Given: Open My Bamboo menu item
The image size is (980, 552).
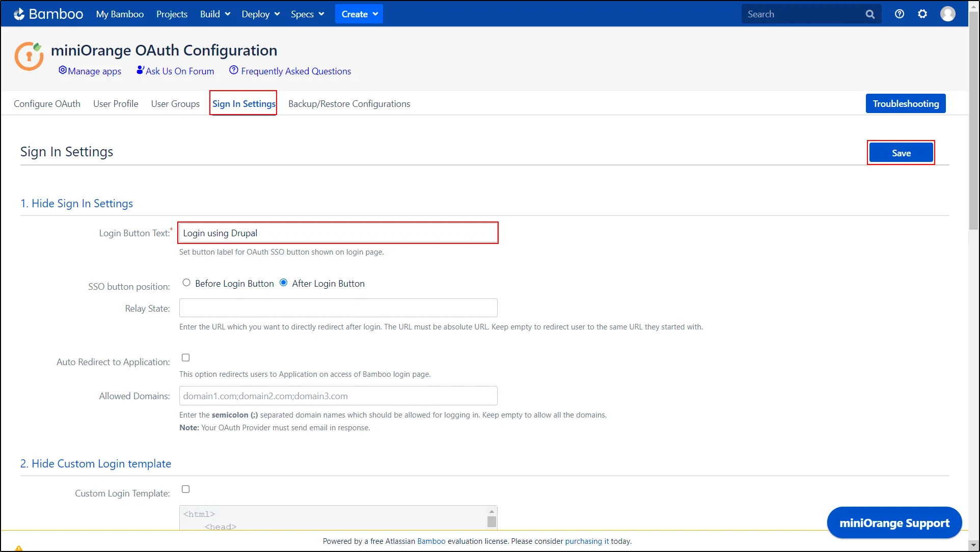Looking at the screenshot, I should click(120, 14).
